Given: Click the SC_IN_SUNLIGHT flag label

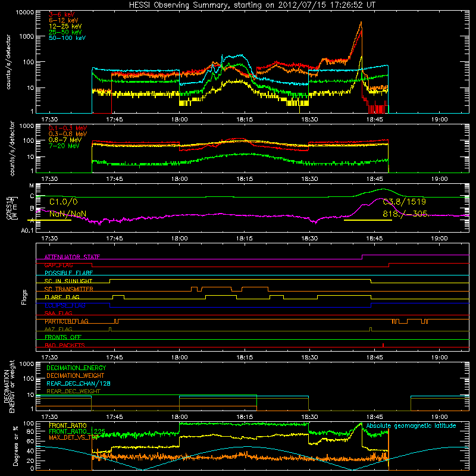Looking at the screenshot, I should click(68, 281).
